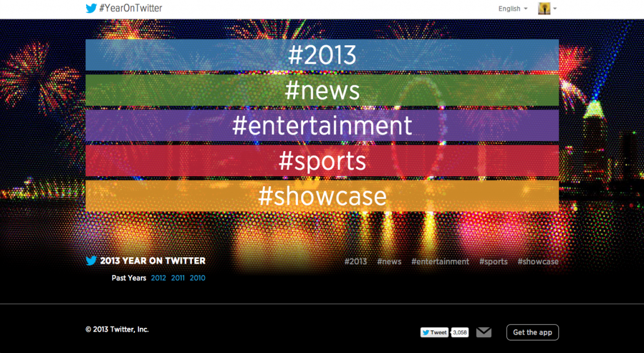Viewport: 644px width, 353px height.
Task: Click the email envelope share icon
Action: (484, 332)
